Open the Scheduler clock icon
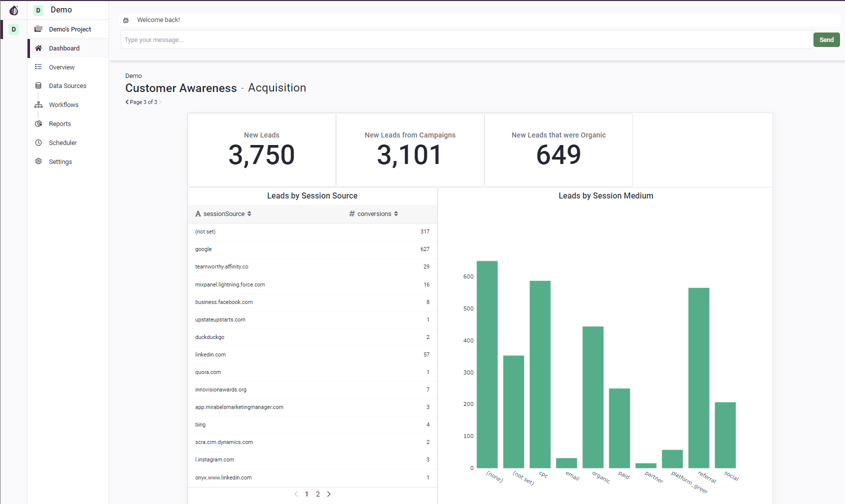The image size is (845, 504). 38,142
